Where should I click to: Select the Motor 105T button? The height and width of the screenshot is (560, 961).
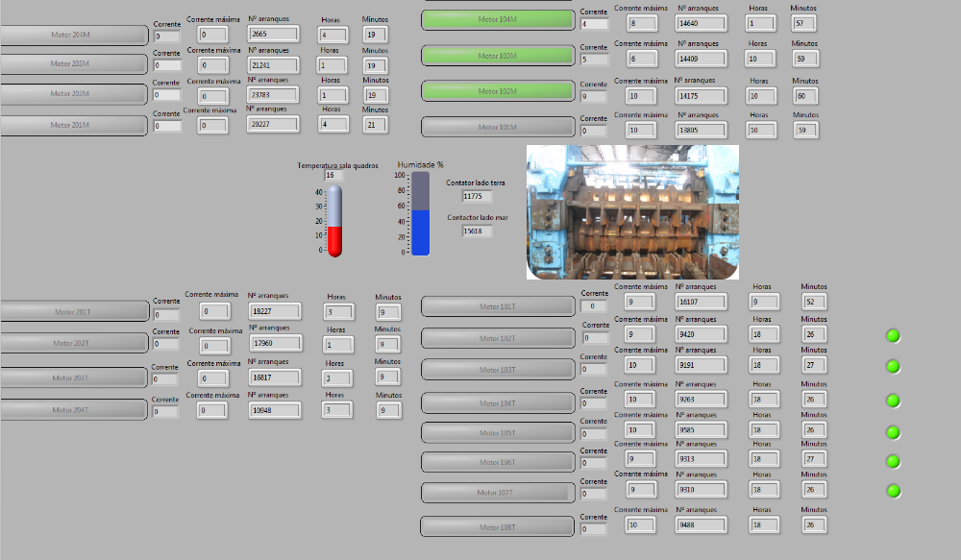[x=497, y=433]
